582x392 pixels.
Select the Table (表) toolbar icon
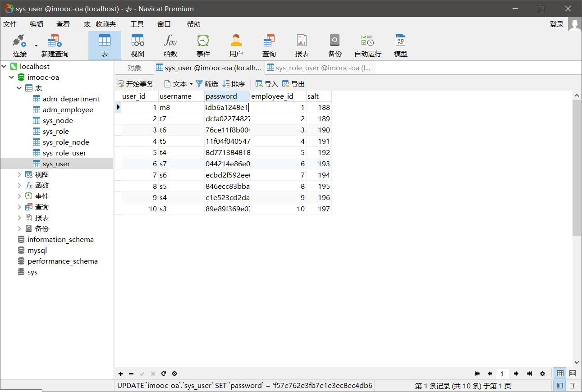click(x=105, y=46)
